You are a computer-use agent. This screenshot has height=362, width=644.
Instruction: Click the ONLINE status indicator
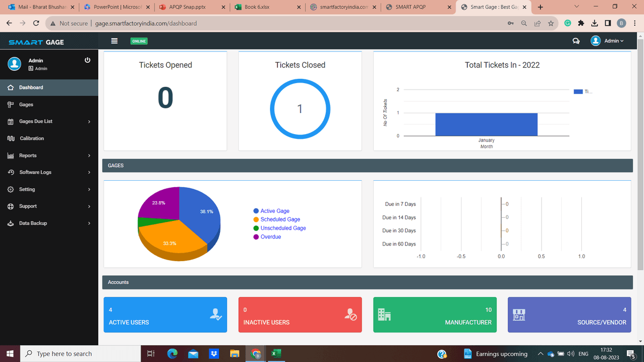coord(138,40)
